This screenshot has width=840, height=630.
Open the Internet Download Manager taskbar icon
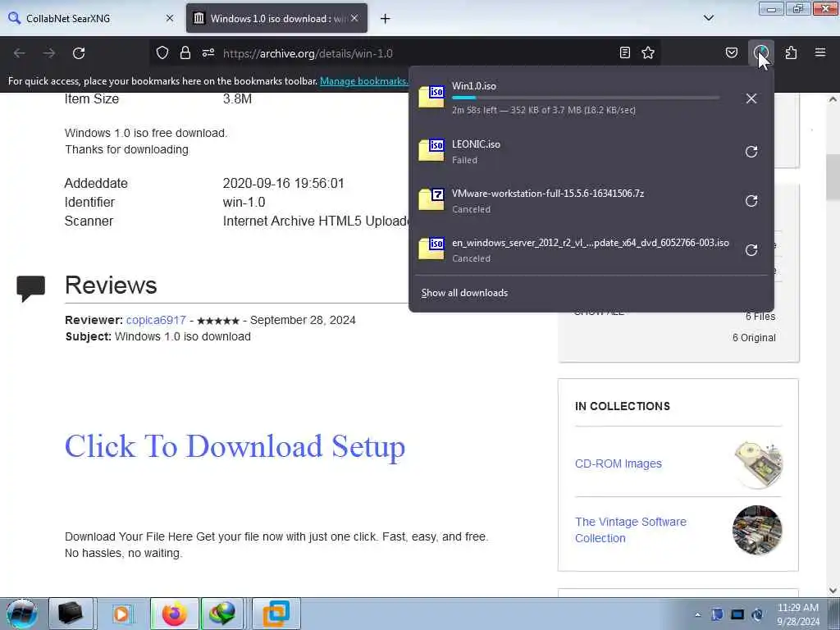tap(222, 614)
